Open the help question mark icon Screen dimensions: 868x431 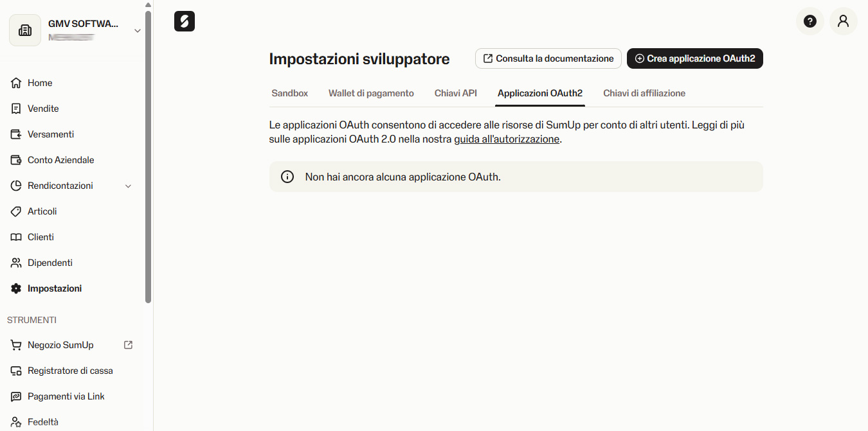pos(810,21)
